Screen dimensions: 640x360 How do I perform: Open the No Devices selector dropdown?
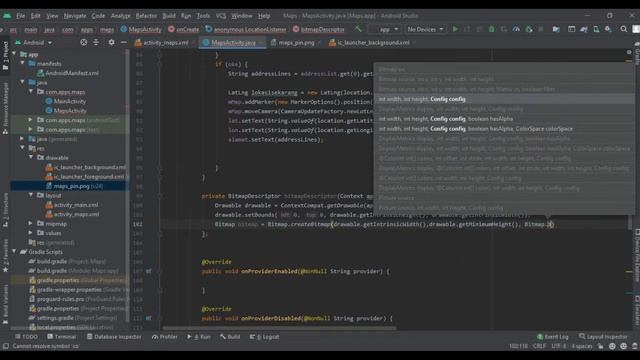click(x=425, y=29)
